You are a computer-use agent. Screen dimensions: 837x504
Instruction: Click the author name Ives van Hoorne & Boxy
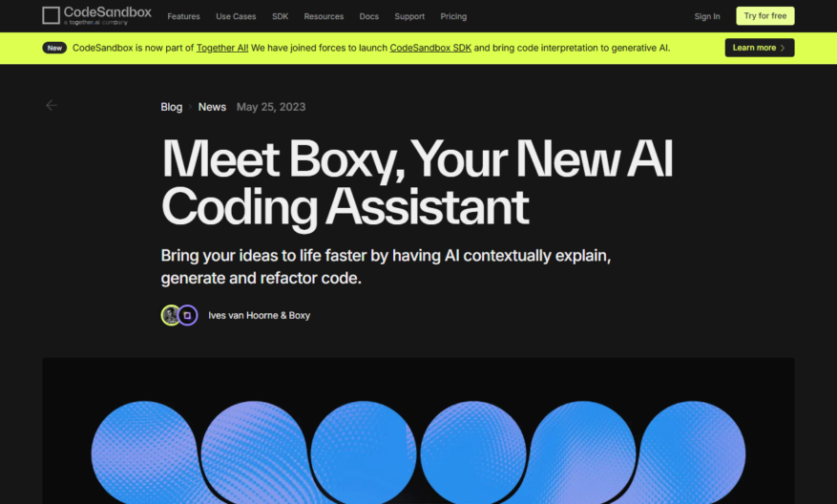coord(259,316)
